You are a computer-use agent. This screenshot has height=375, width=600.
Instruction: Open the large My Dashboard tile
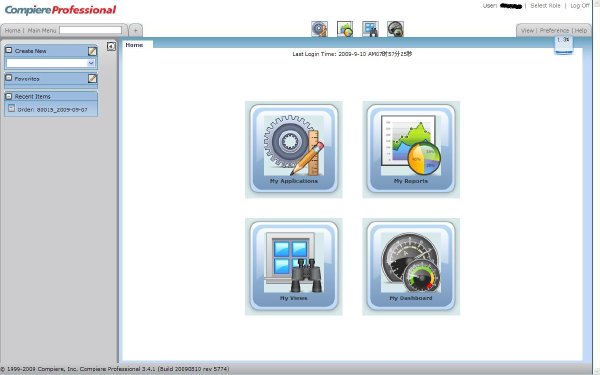(411, 266)
